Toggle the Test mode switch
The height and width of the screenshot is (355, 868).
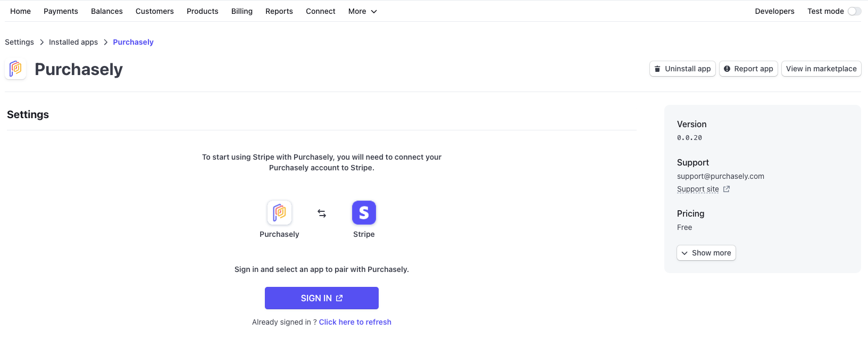point(854,11)
